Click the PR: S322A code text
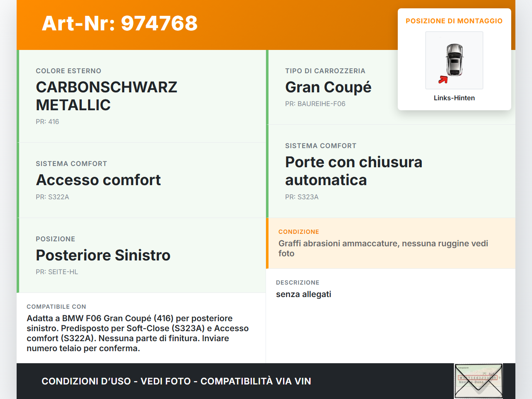This screenshot has height=399, width=532. (52, 197)
